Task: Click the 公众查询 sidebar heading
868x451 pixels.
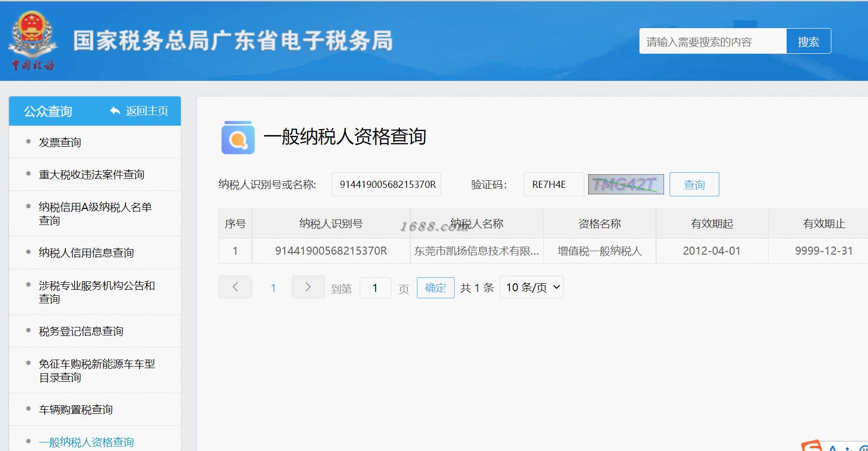Action: tap(48, 111)
